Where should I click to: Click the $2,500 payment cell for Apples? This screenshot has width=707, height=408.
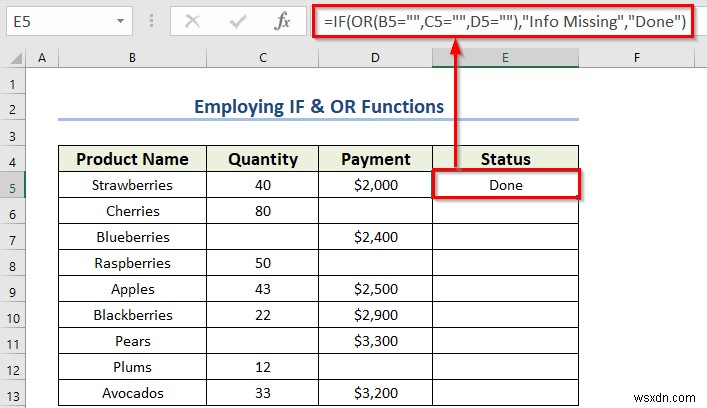[x=375, y=289]
